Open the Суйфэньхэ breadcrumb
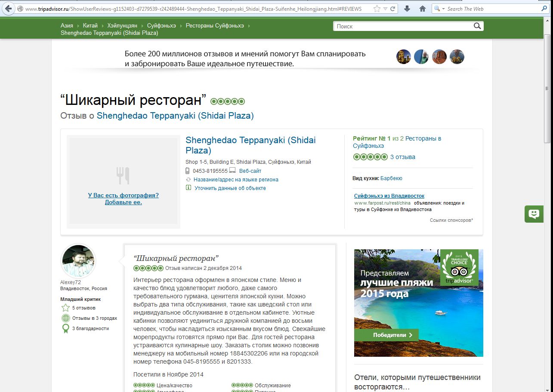This screenshot has width=553, height=392. point(161,26)
